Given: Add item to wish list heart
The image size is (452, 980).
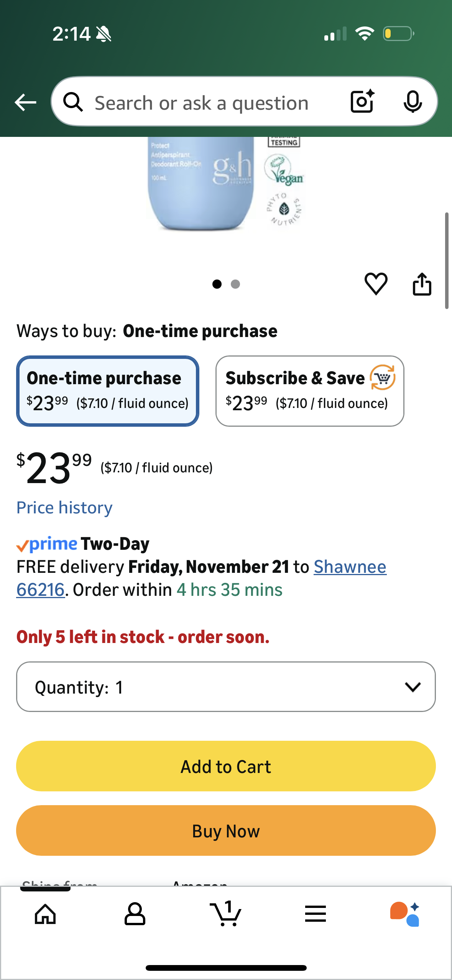Looking at the screenshot, I should [x=376, y=284].
